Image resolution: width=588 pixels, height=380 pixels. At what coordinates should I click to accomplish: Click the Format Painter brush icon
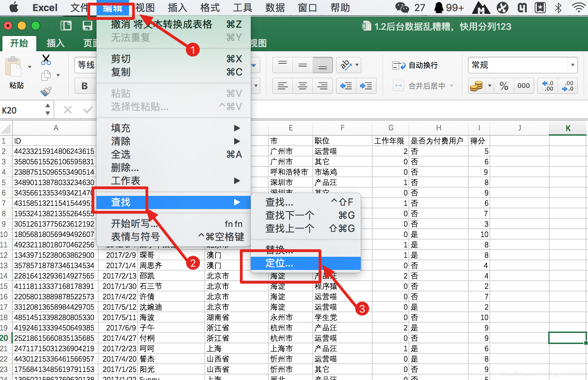[x=46, y=91]
